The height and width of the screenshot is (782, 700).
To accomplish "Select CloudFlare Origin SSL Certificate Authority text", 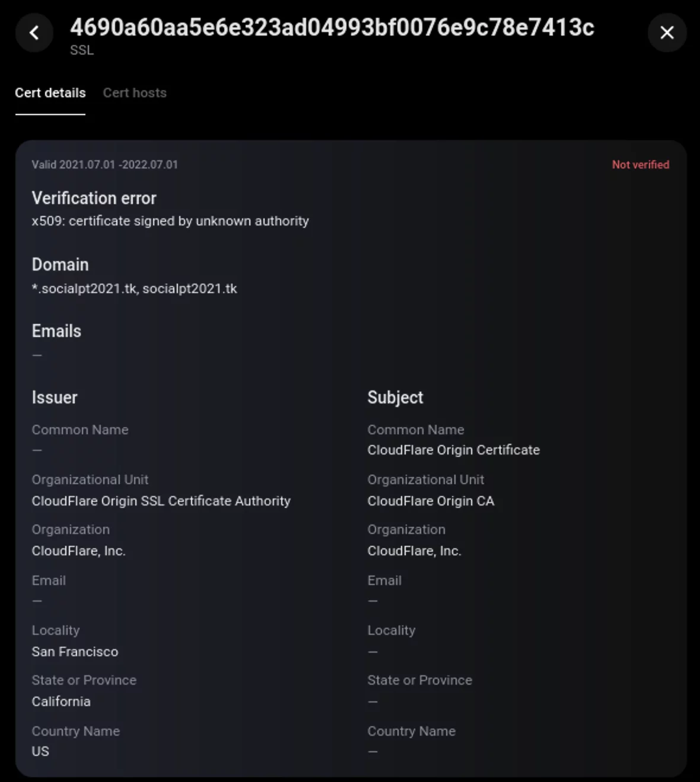I will coord(161,501).
